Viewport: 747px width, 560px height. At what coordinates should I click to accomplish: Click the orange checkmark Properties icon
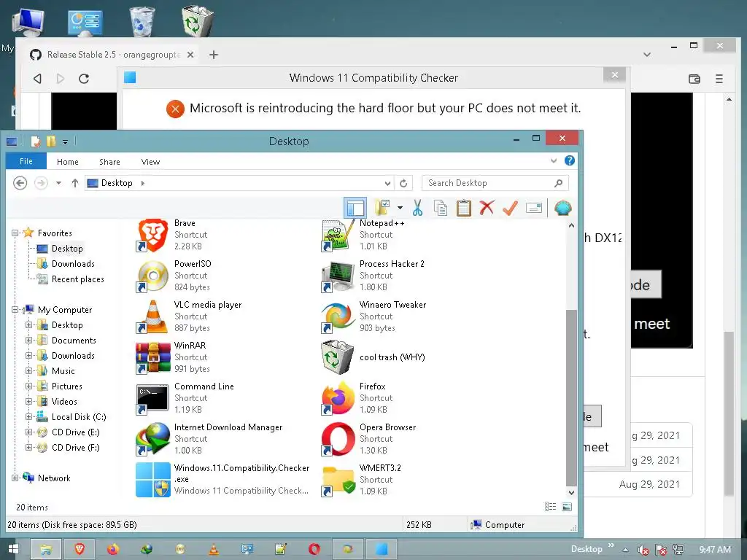click(x=510, y=208)
